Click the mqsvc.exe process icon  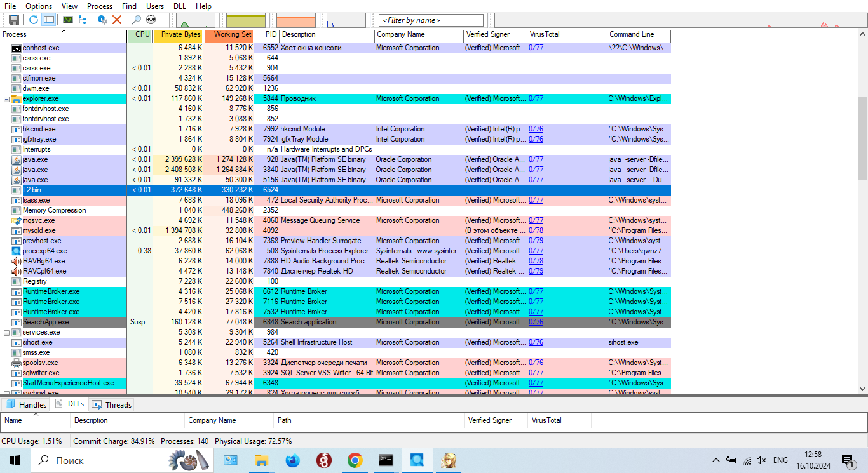(x=17, y=220)
